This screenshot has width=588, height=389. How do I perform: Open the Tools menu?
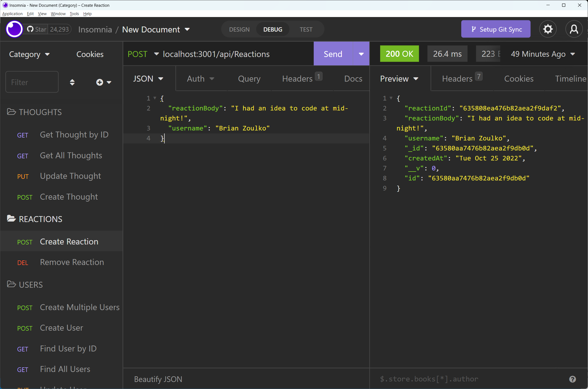(74, 14)
